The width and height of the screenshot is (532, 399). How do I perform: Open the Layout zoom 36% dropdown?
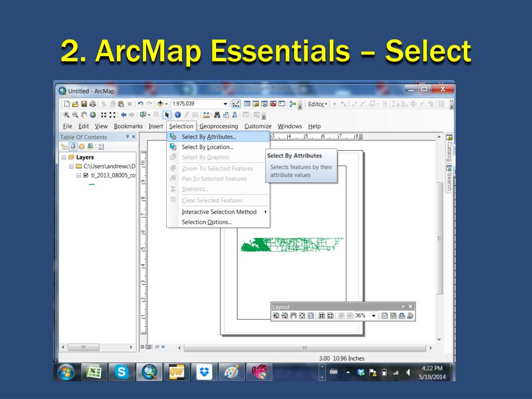(x=374, y=316)
